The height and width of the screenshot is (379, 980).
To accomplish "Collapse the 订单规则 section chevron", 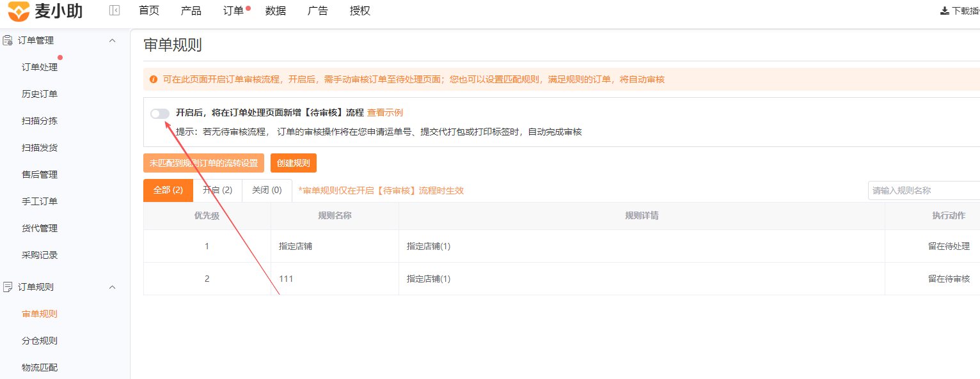I will 113,287.
